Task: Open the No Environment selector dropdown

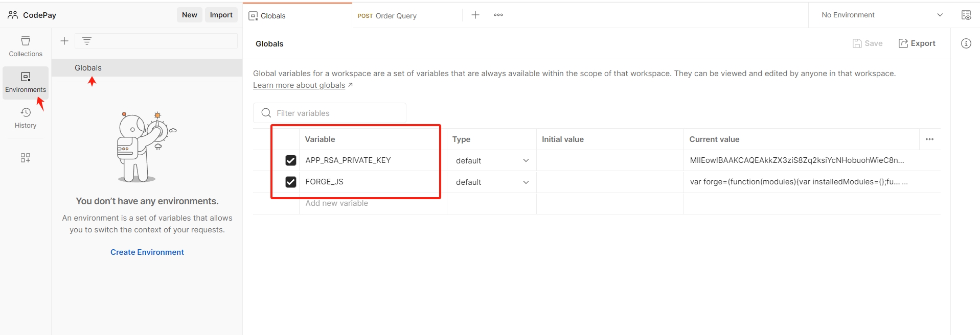Action: (x=882, y=15)
